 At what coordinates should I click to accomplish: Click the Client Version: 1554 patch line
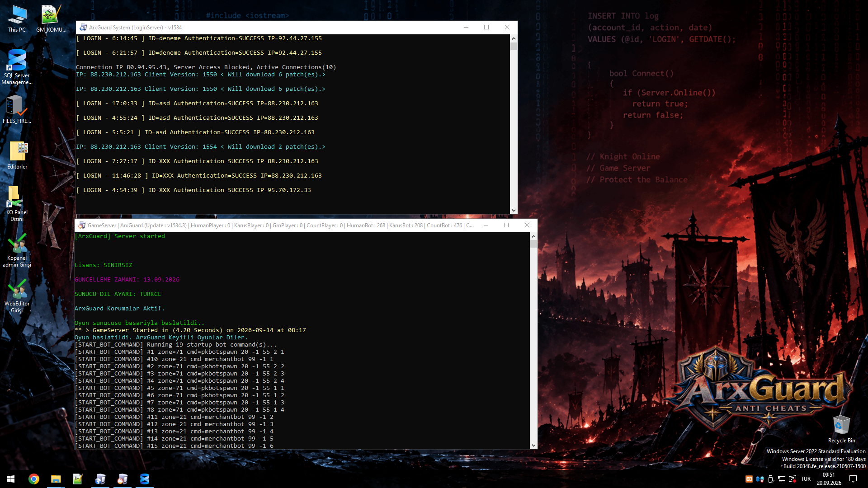(x=201, y=147)
